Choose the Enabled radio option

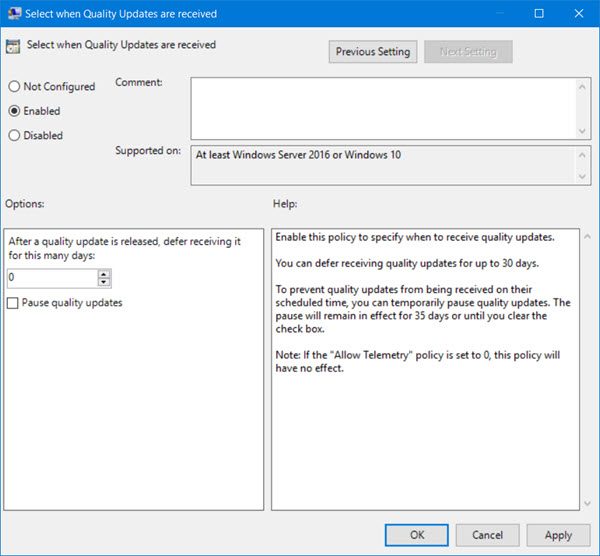click(x=14, y=111)
